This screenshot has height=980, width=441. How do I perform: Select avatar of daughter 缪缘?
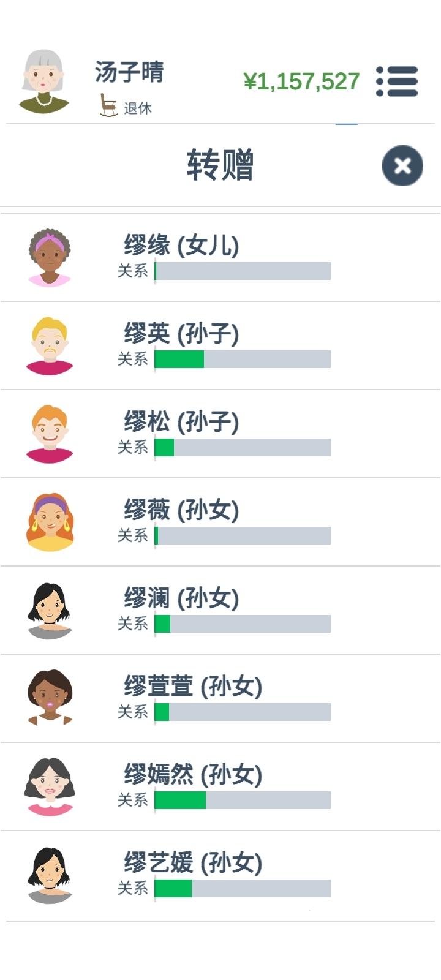50,258
